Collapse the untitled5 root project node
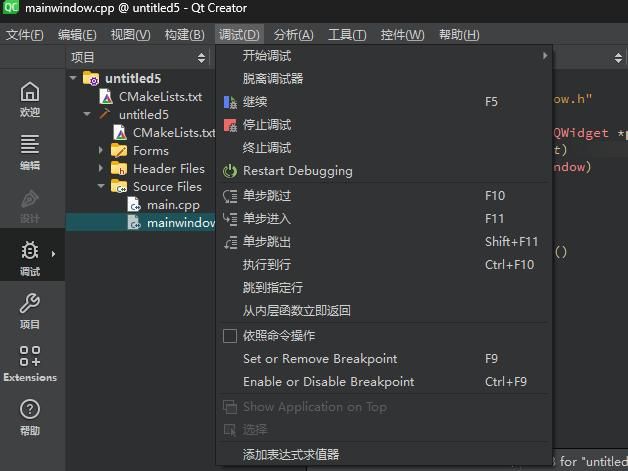 [x=73, y=78]
